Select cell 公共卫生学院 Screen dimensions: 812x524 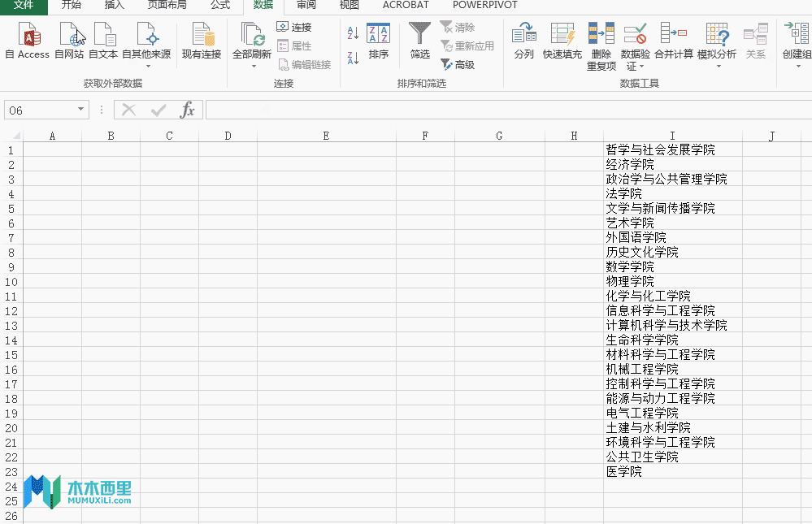click(673, 457)
